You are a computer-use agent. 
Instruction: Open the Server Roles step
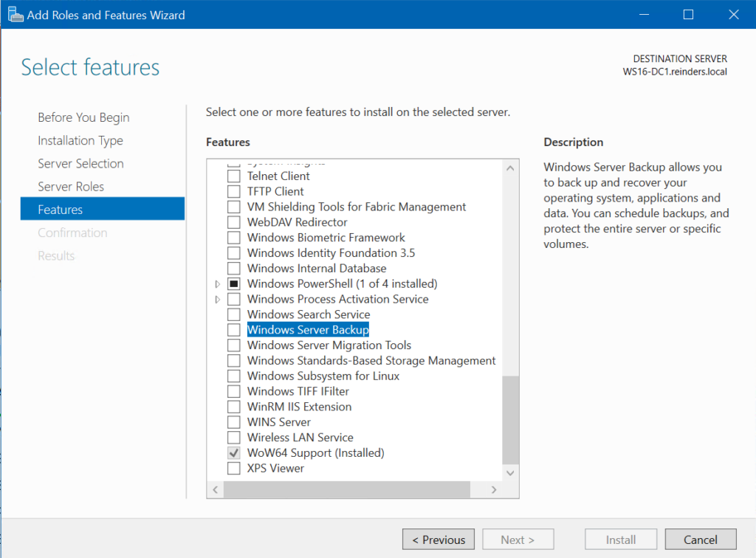[x=71, y=187]
